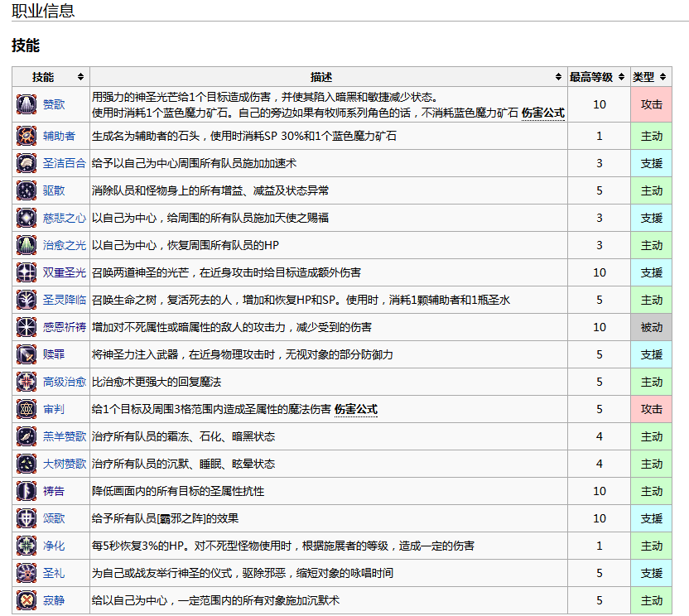Click the 被动 type cell for 感恩祈祷
The image size is (689, 616).
[x=651, y=327]
